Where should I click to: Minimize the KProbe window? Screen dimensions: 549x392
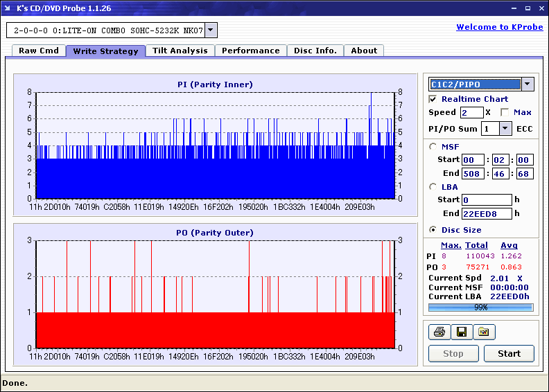point(513,8)
